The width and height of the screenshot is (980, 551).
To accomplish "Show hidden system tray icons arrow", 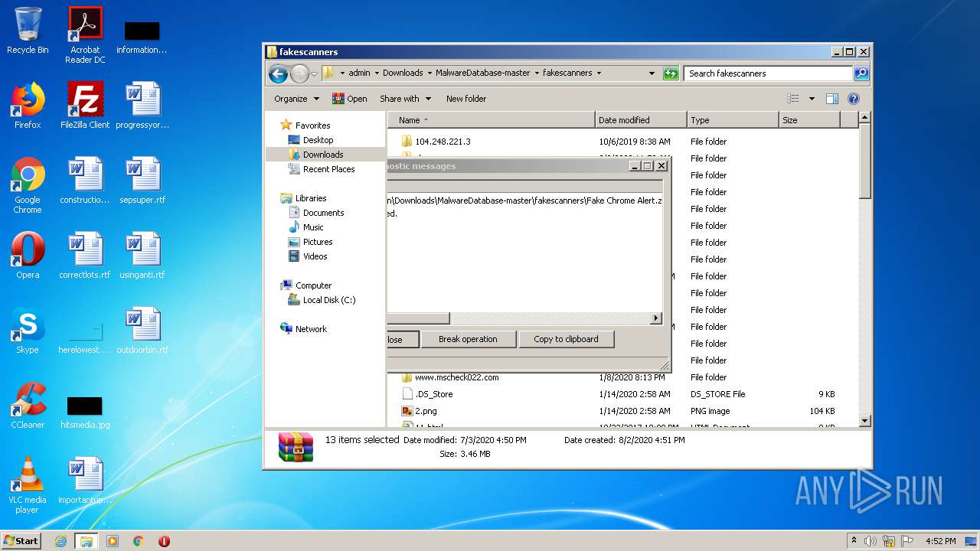I will coord(854,541).
